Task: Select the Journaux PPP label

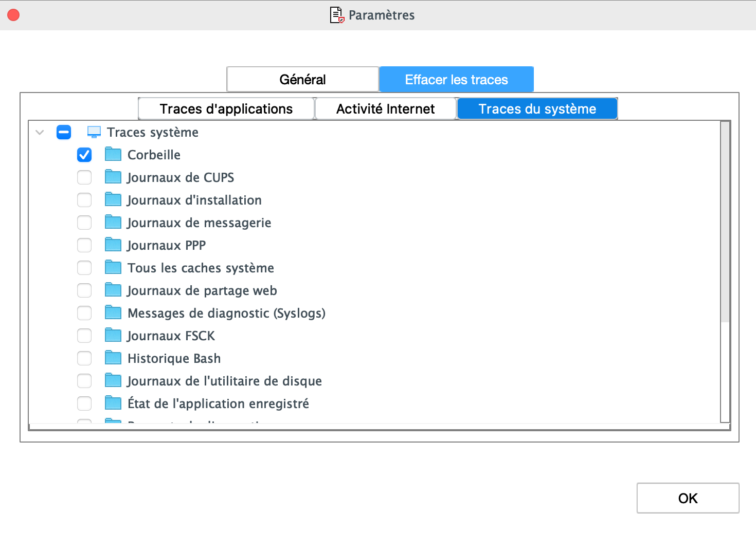Action: click(167, 245)
